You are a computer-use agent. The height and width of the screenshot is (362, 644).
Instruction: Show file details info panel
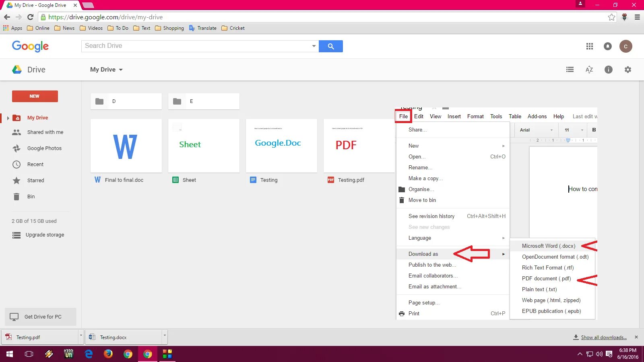(x=609, y=70)
